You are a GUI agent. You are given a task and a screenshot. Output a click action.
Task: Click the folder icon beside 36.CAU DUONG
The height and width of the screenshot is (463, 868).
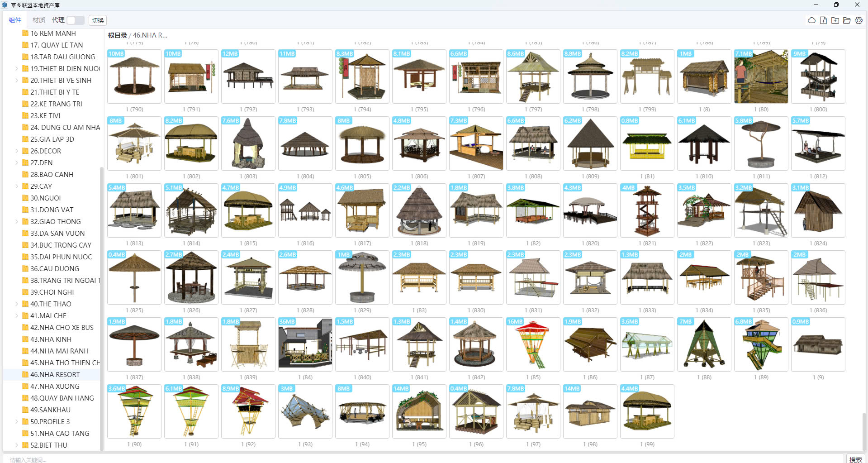(x=25, y=269)
